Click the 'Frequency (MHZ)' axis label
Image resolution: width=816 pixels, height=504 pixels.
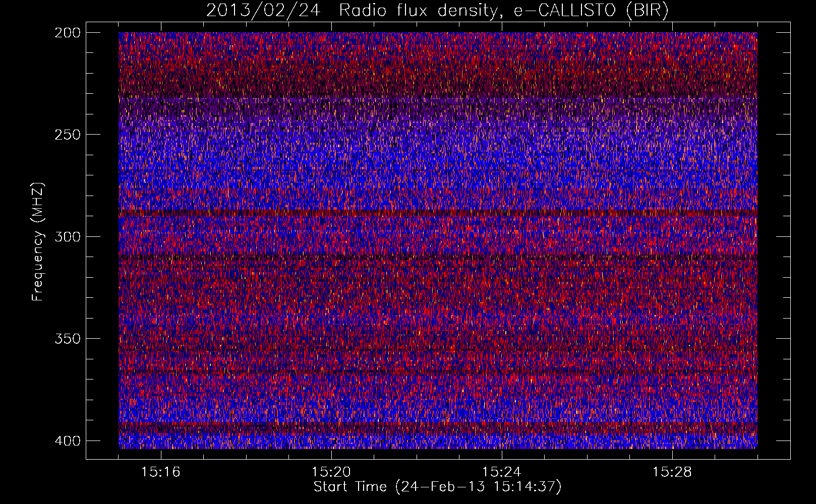point(38,242)
